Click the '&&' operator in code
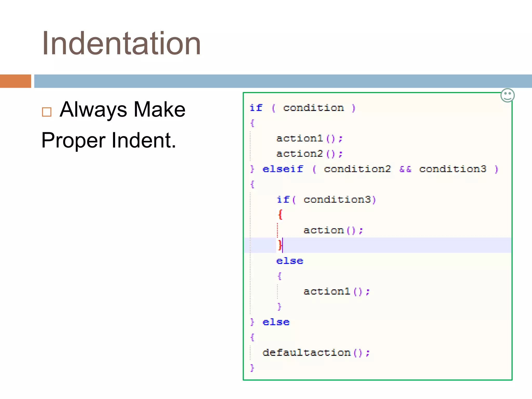This screenshot has width=532, height=399. tap(405, 169)
